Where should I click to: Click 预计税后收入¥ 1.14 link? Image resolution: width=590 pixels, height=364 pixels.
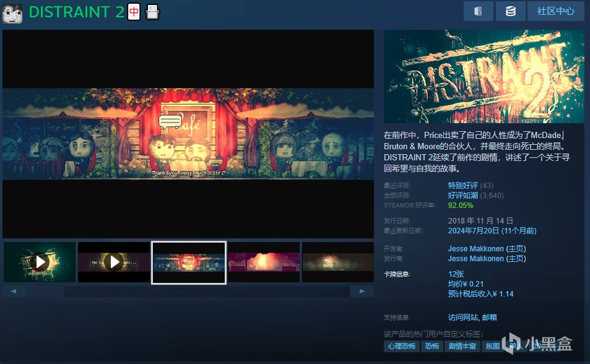point(480,293)
